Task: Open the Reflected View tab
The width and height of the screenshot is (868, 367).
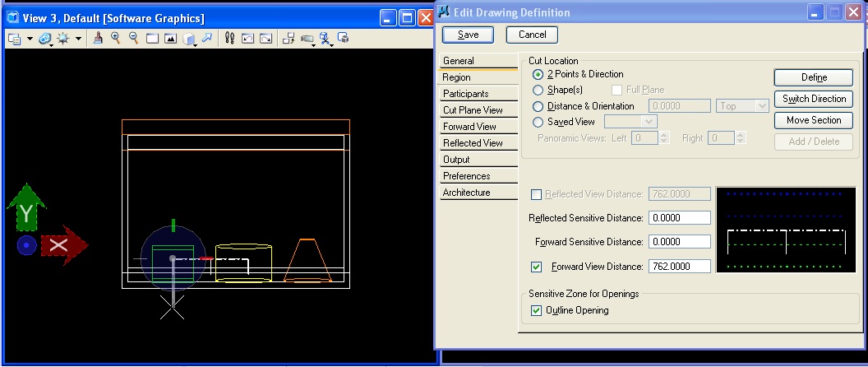Action: (478, 143)
